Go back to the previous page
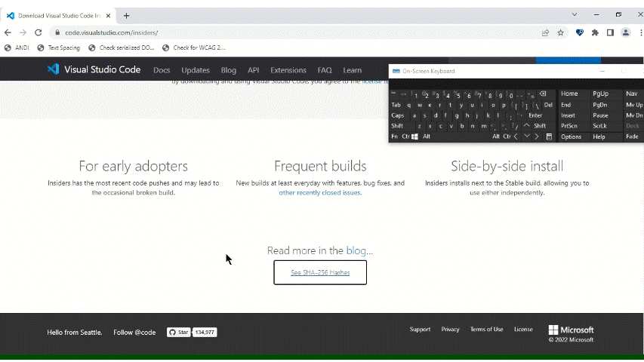This screenshot has height=362, width=644. click(x=8, y=32)
